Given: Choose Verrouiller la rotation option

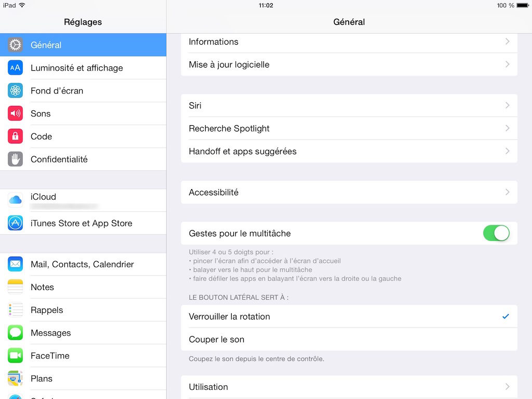Looking at the screenshot, I should coord(349,316).
